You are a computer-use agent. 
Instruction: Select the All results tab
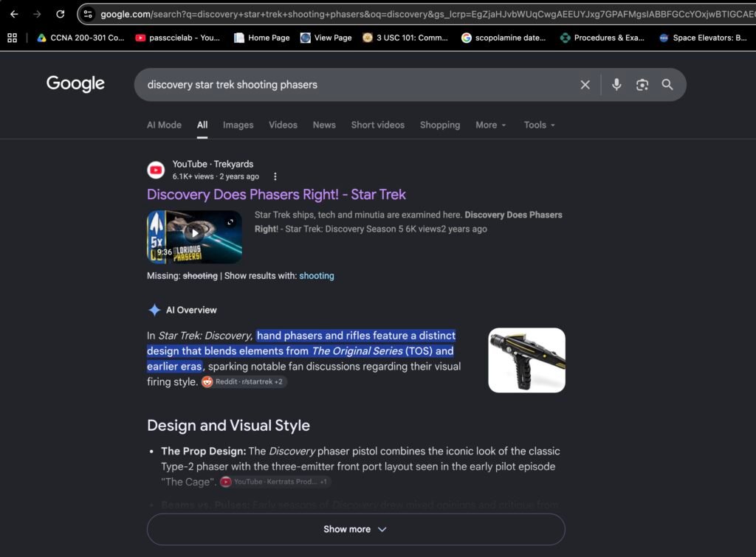202,125
